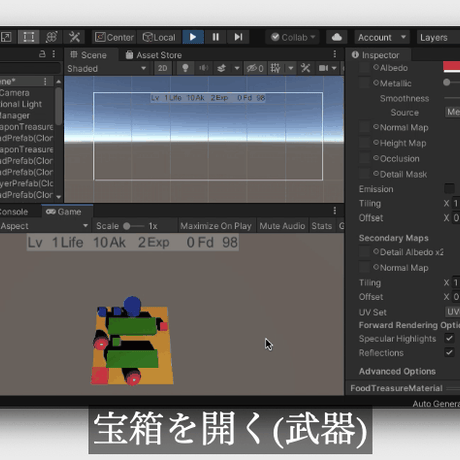This screenshot has width=460, height=460.
Task: Open the Shaded draw mode dropdown
Action: (107, 69)
